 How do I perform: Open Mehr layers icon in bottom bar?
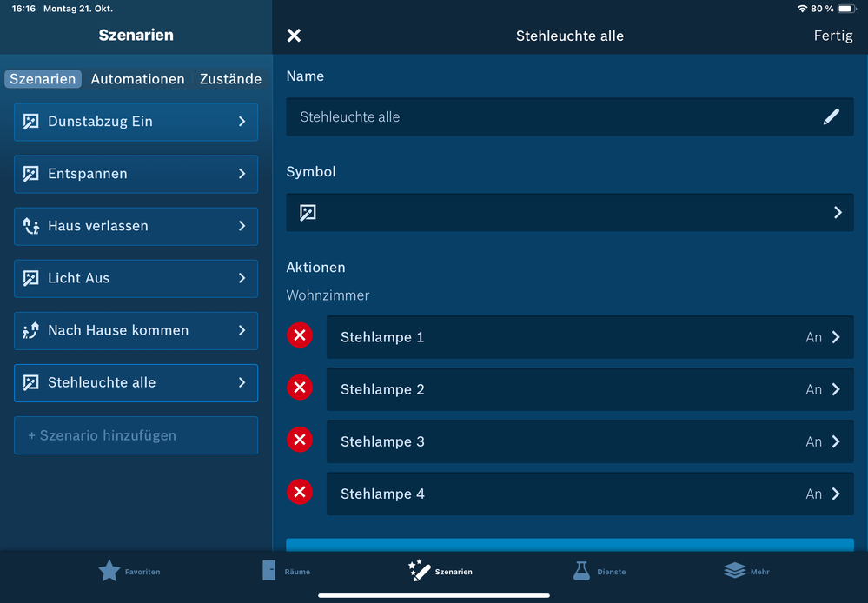735,571
